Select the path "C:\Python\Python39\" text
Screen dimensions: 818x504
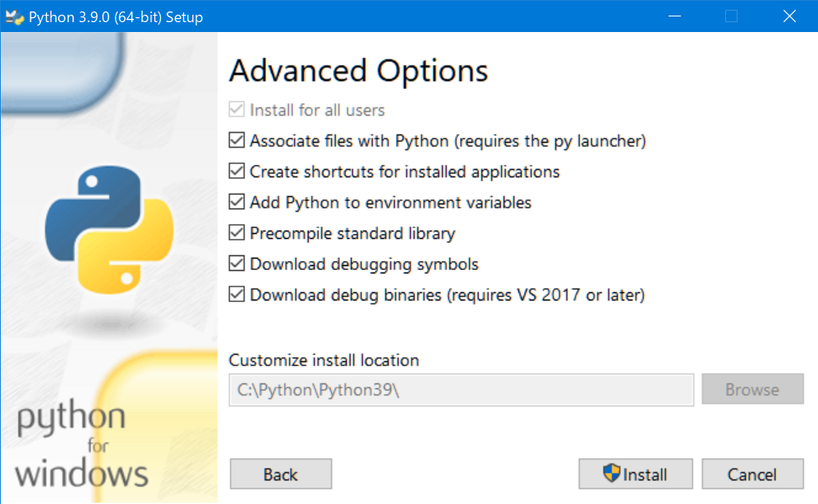pos(316,389)
